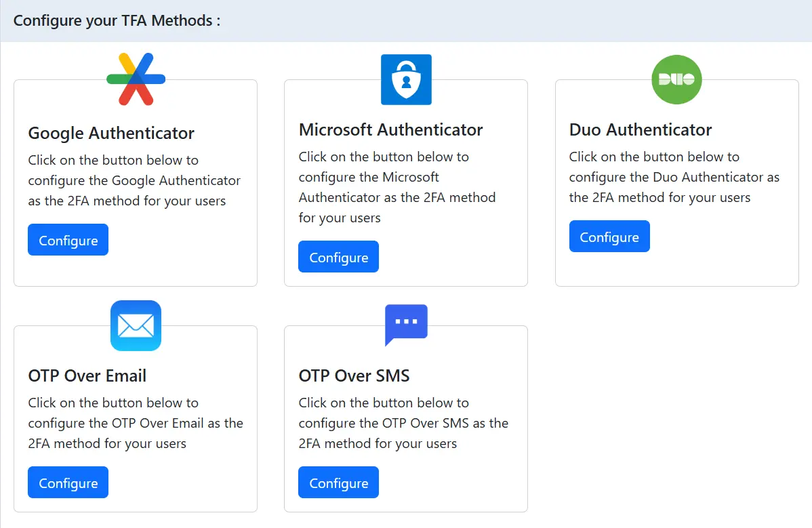
Task: Click the Microsoft Authenticator lock icon
Action: click(406, 79)
